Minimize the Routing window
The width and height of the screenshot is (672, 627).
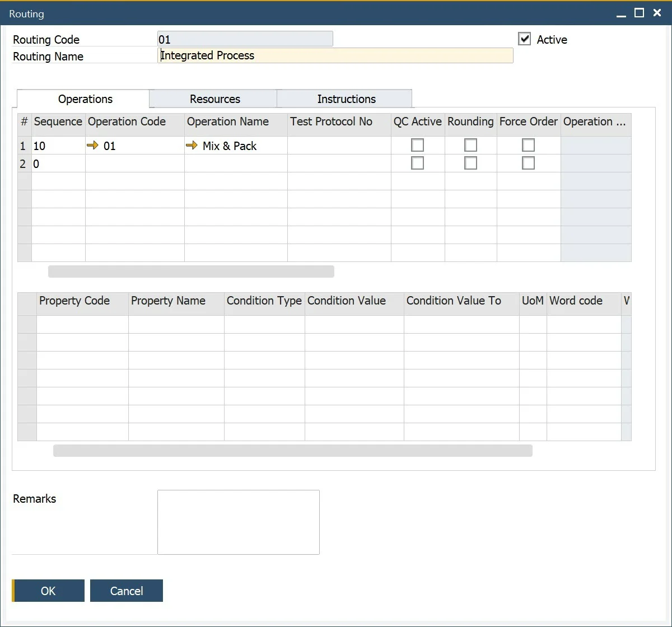coord(621,14)
